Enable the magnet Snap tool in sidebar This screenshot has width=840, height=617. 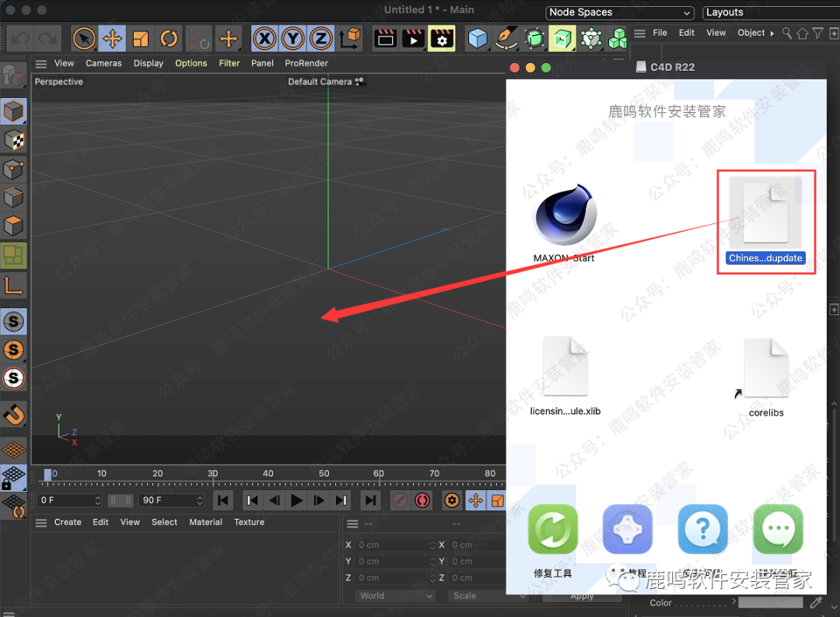[13, 414]
